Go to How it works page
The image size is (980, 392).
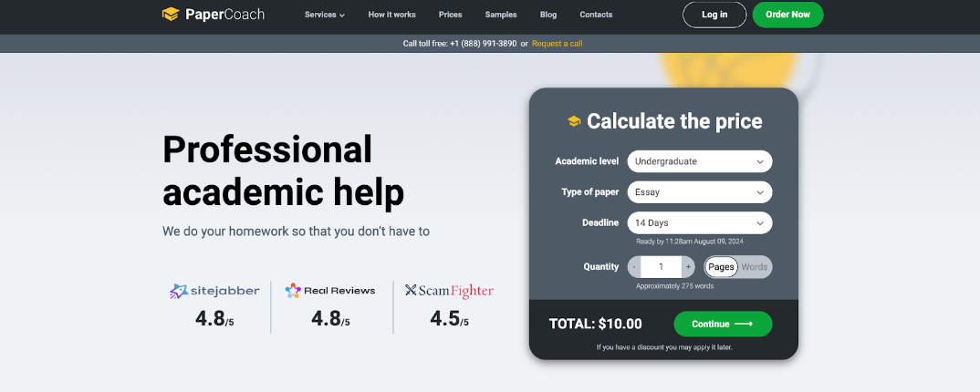391,15
